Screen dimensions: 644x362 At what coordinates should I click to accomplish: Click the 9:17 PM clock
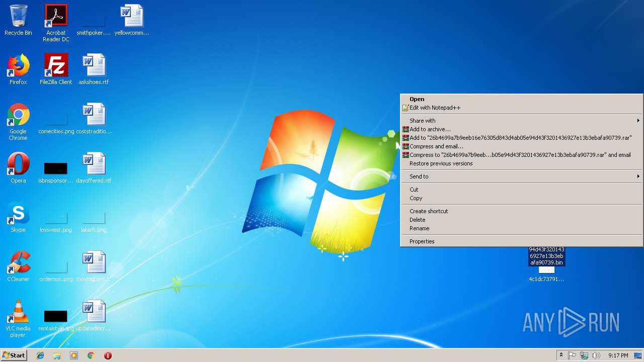[x=618, y=355]
